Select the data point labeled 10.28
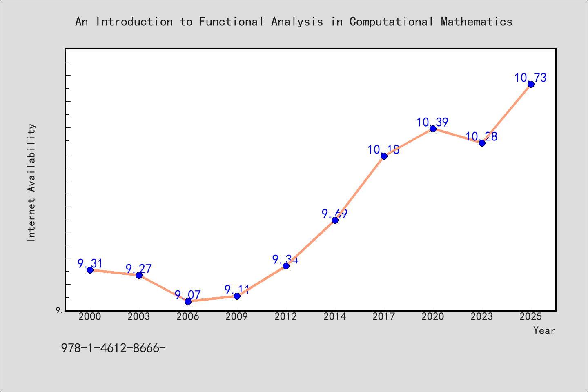Image resolution: width=588 pixels, height=392 pixels. pos(482,143)
